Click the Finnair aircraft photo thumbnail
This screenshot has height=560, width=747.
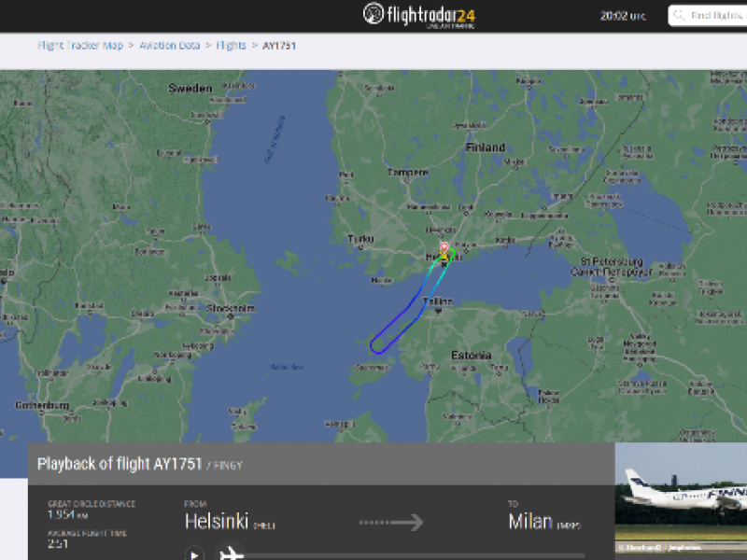[x=682, y=498]
